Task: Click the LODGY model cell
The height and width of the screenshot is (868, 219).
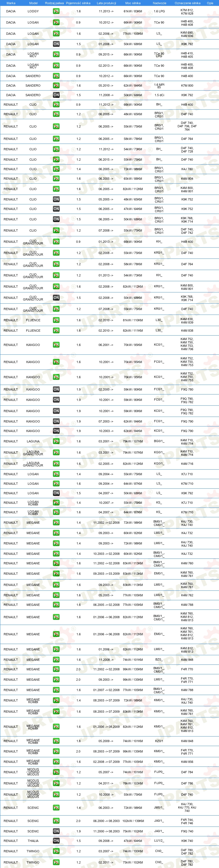Action: coord(33,11)
